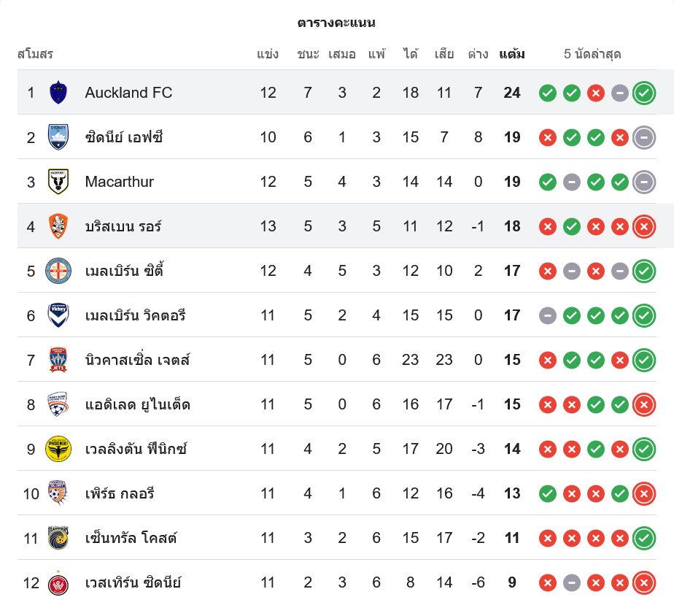This screenshot has height=616, width=674.
Task: Click Sydney FC's latest draw result icon
Action: click(643, 137)
